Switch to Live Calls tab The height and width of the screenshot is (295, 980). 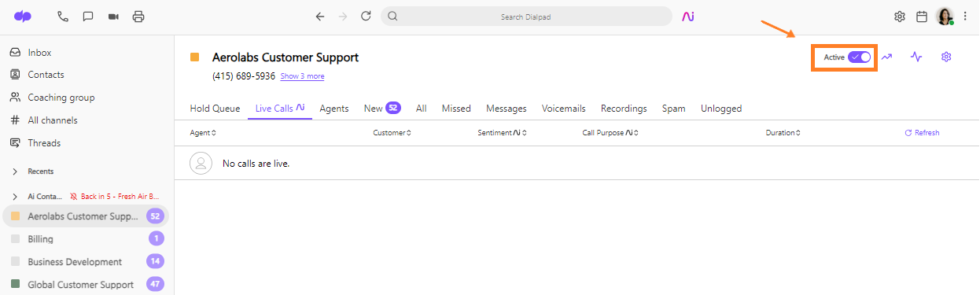tap(280, 109)
